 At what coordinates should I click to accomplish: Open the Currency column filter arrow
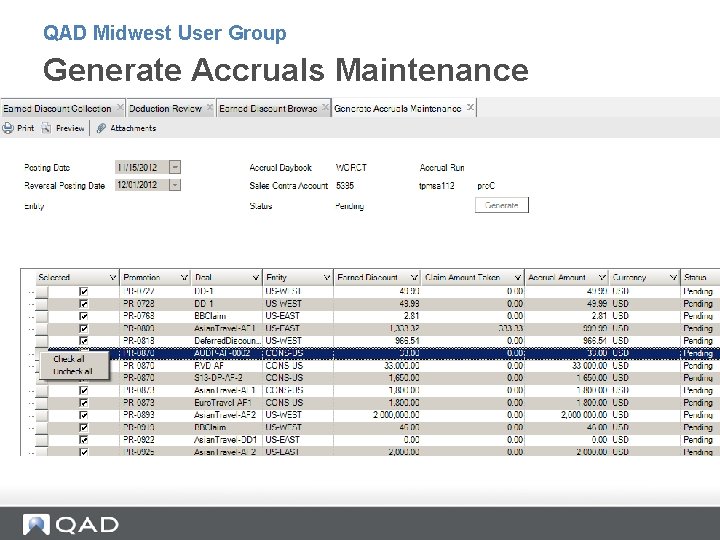(673, 277)
